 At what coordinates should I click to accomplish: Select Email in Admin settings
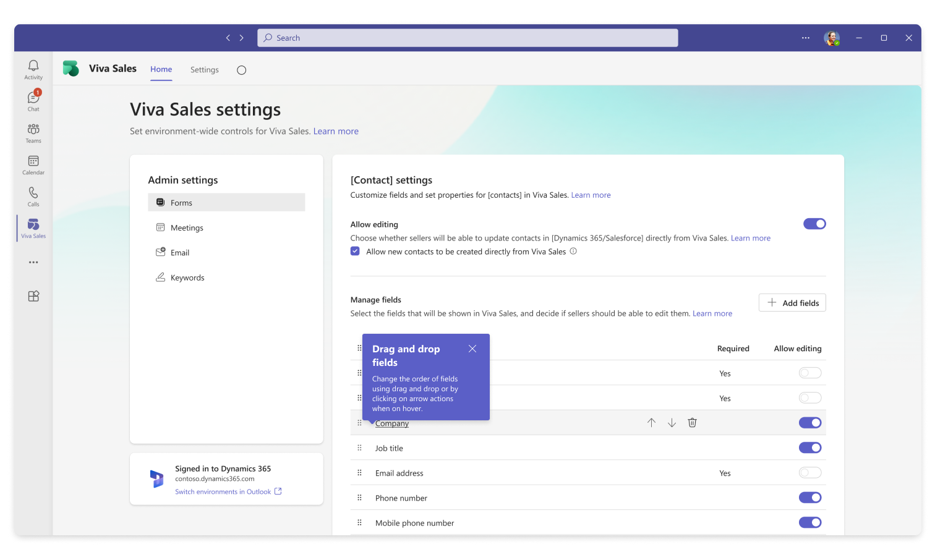226,252
